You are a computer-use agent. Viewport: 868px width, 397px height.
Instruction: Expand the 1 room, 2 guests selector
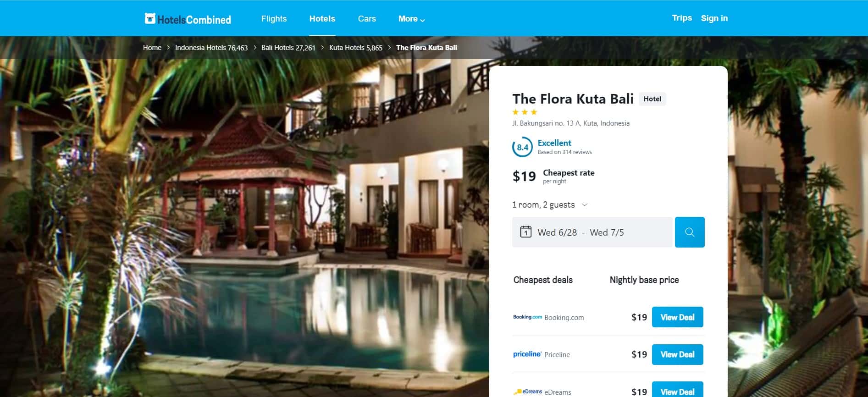(550, 204)
